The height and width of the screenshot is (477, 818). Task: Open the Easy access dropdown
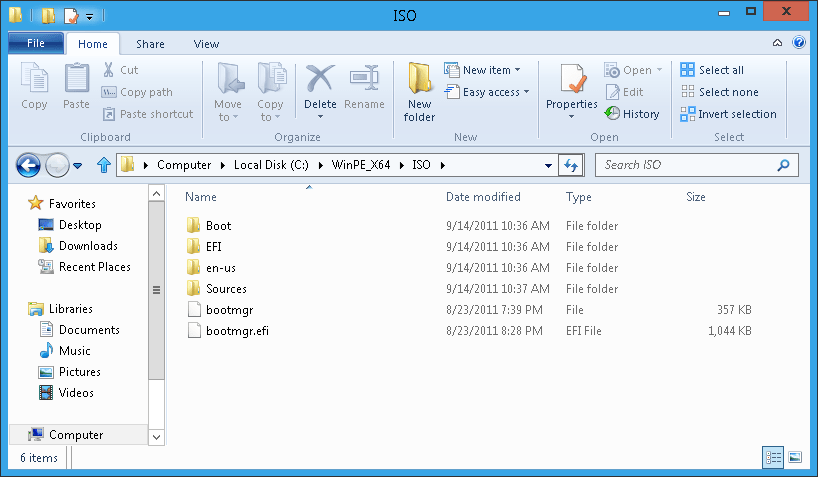click(x=526, y=92)
